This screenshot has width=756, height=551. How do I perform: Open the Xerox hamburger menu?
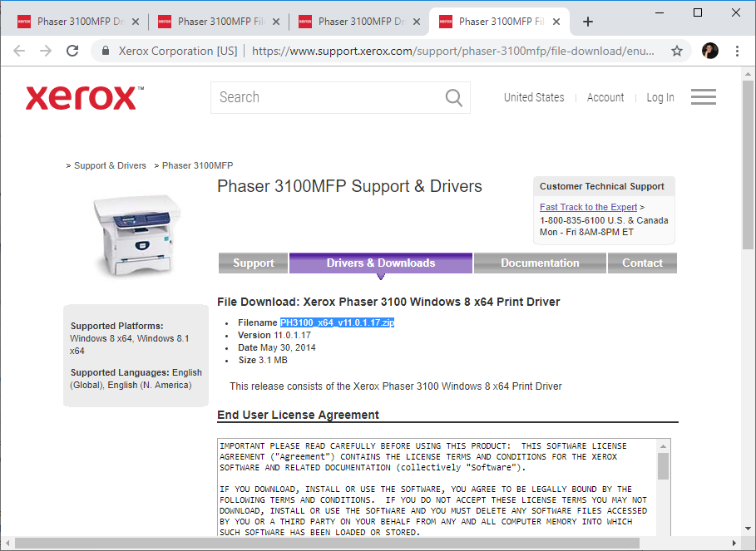[704, 96]
